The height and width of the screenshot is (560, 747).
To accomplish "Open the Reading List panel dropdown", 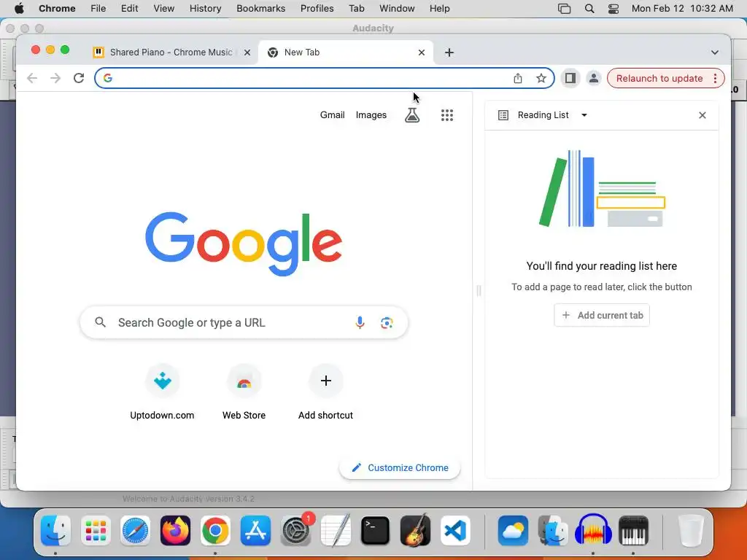I will (x=584, y=114).
